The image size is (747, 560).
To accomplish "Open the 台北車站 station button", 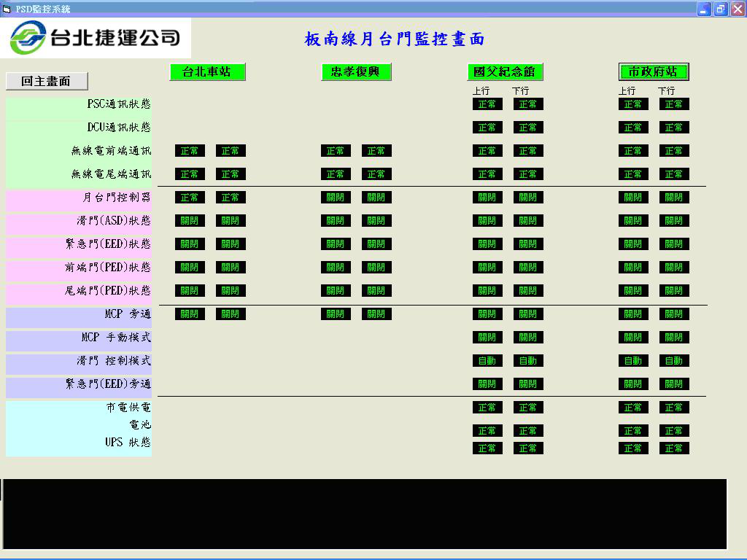I will (207, 72).
